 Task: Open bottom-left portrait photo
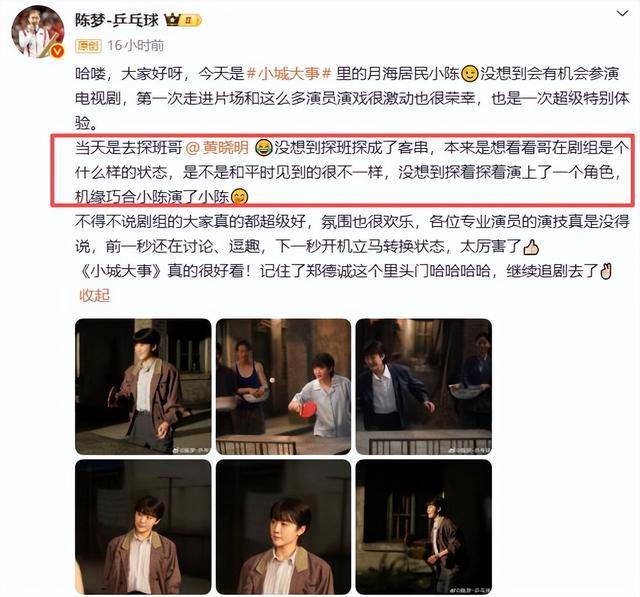[143, 527]
